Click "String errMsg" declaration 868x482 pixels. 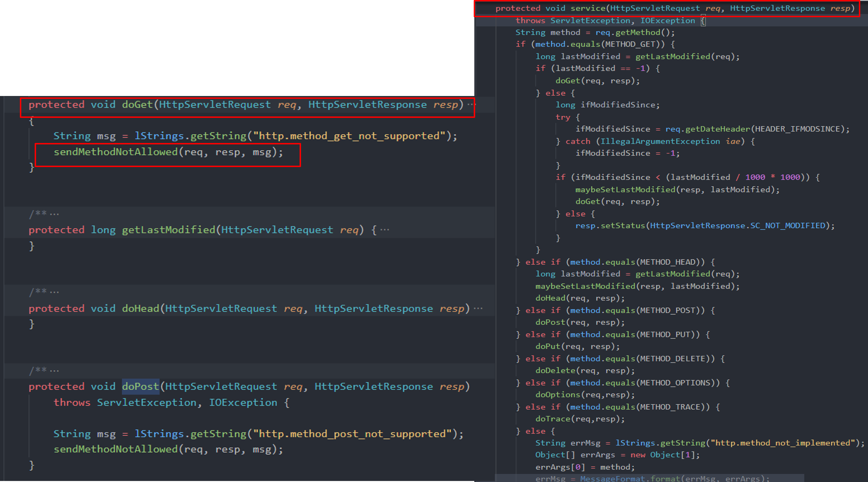[568, 443]
